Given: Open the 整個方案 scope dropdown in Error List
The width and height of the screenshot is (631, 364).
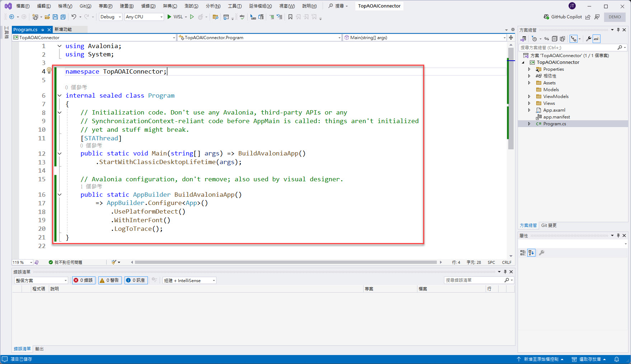Looking at the screenshot, I should pos(41,280).
